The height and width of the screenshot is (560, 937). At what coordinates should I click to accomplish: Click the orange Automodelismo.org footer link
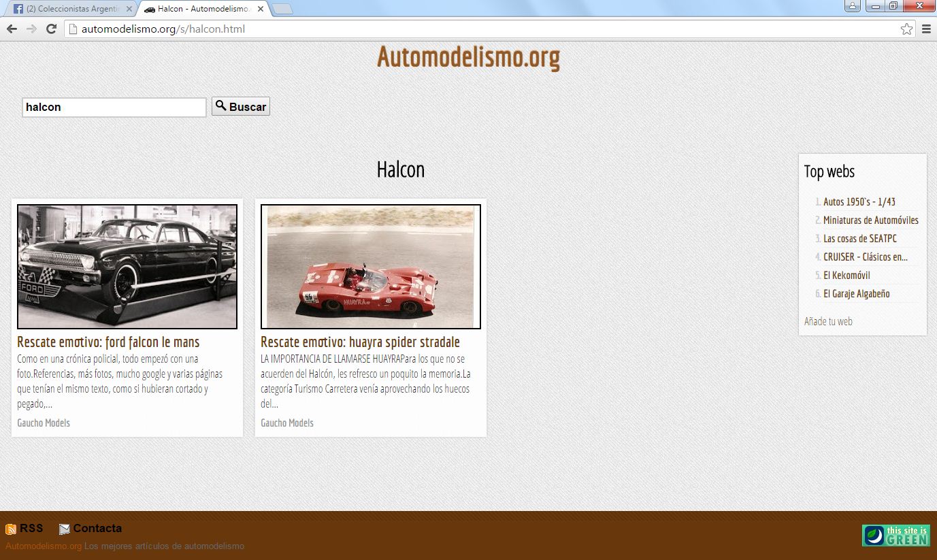point(44,546)
